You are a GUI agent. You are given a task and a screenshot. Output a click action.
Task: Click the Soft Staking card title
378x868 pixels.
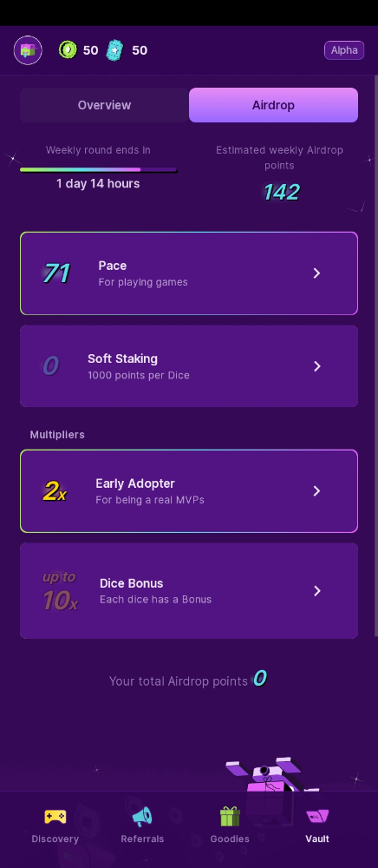pos(123,358)
